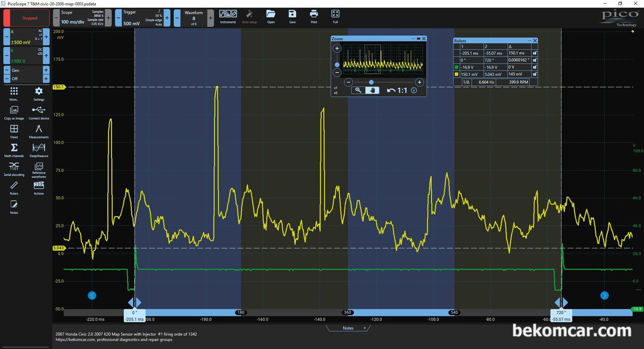Viewport: 644px width, 349px height.
Task: Click vertical zoom minus in Zoom panel
Action: pos(337,73)
